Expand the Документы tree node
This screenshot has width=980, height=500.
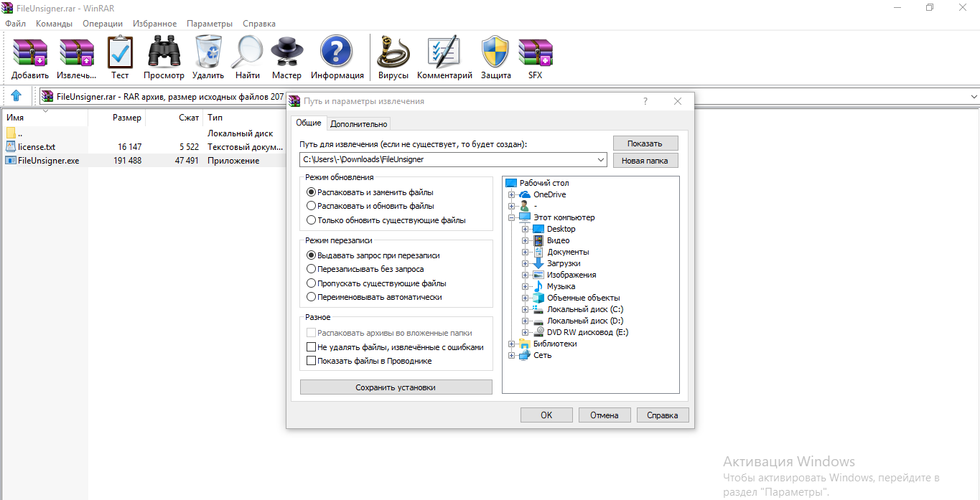(525, 252)
